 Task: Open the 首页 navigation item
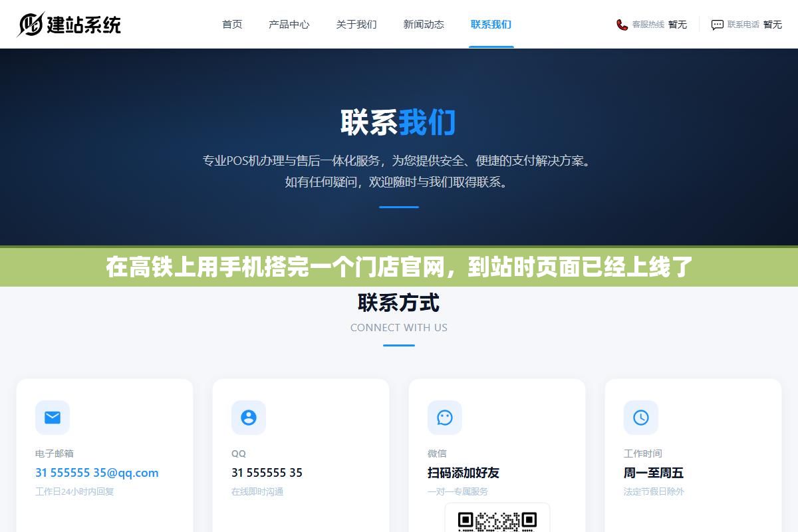(x=232, y=25)
